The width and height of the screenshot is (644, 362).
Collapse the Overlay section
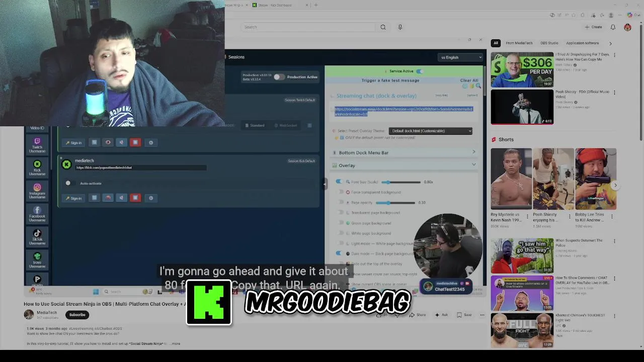404,165
